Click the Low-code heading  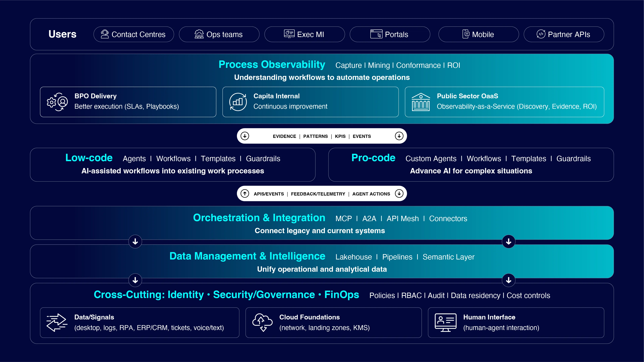click(x=89, y=158)
